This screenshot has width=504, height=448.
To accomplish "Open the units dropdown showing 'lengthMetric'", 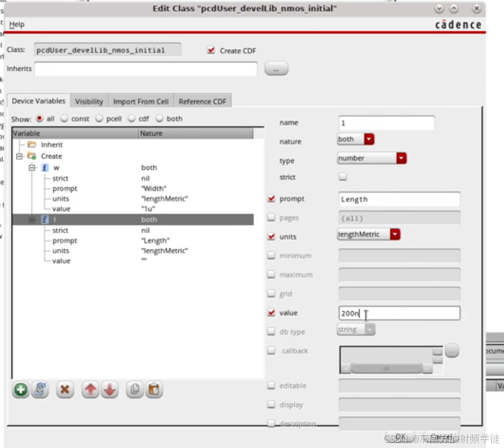I will (368, 234).
